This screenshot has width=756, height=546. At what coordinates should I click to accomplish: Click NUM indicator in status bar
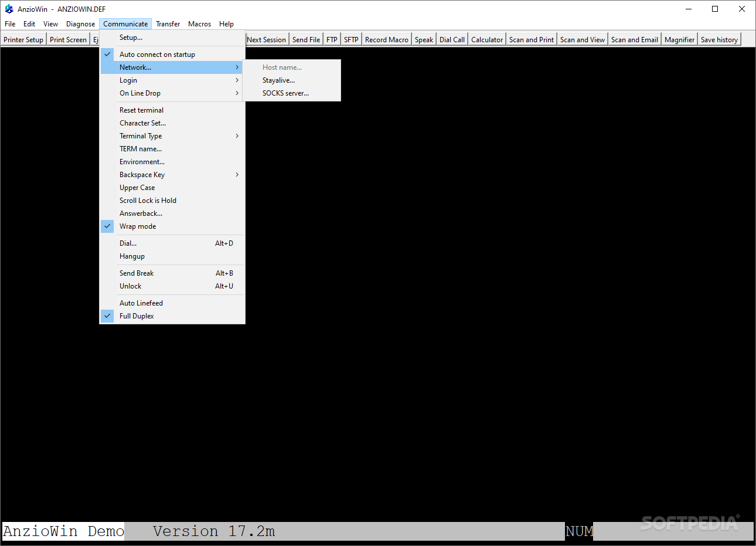pyautogui.click(x=579, y=531)
